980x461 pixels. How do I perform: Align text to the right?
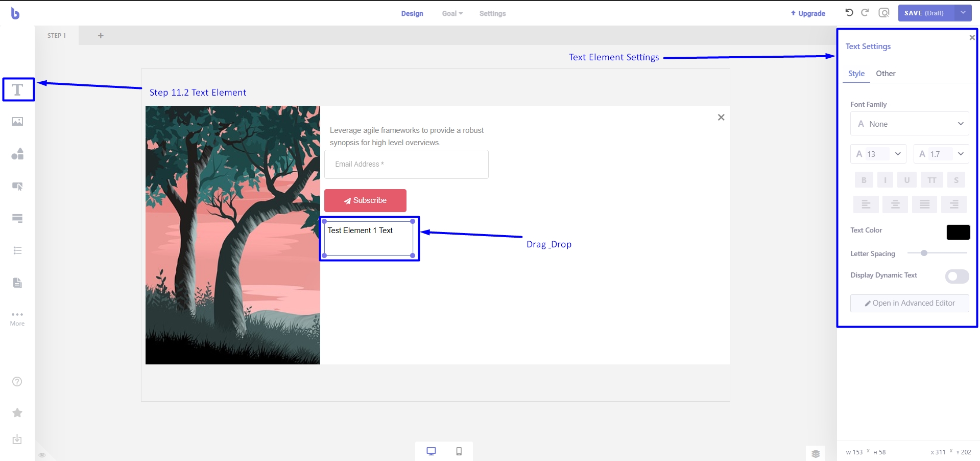tap(954, 204)
